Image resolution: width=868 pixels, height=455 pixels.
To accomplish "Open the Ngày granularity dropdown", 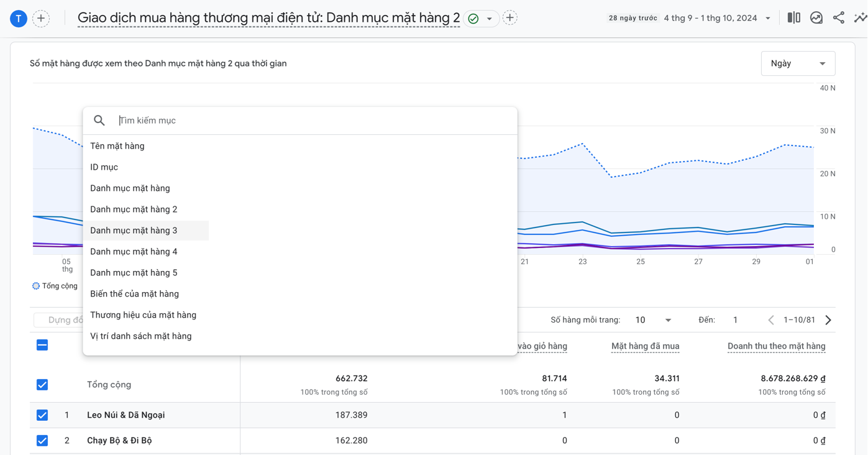I will 798,63.
